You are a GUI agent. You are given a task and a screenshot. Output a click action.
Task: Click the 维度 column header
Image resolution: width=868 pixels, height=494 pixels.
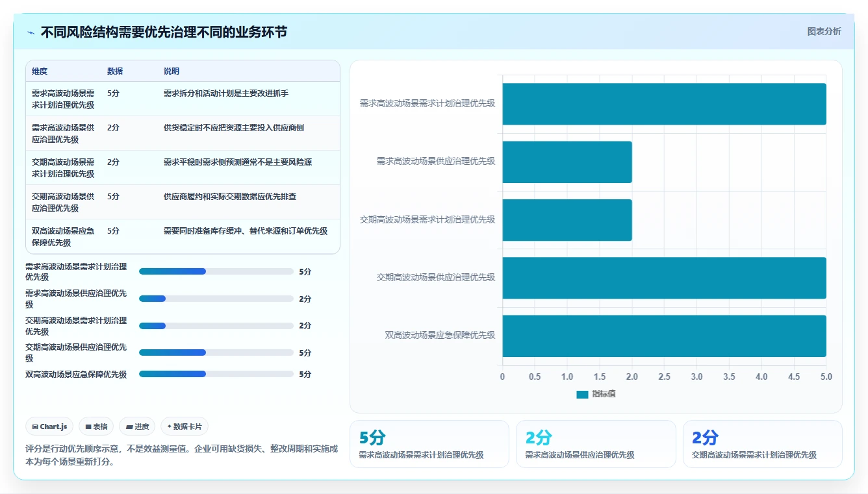pyautogui.click(x=40, y=71)
